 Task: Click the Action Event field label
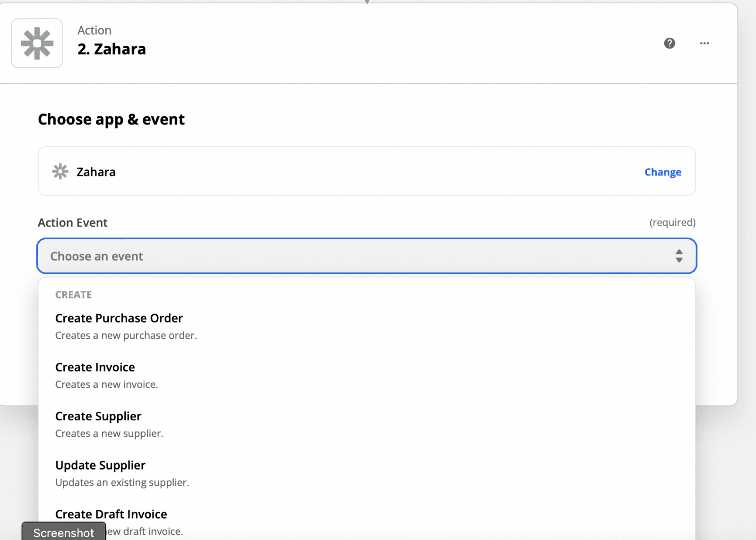[73, 223]
